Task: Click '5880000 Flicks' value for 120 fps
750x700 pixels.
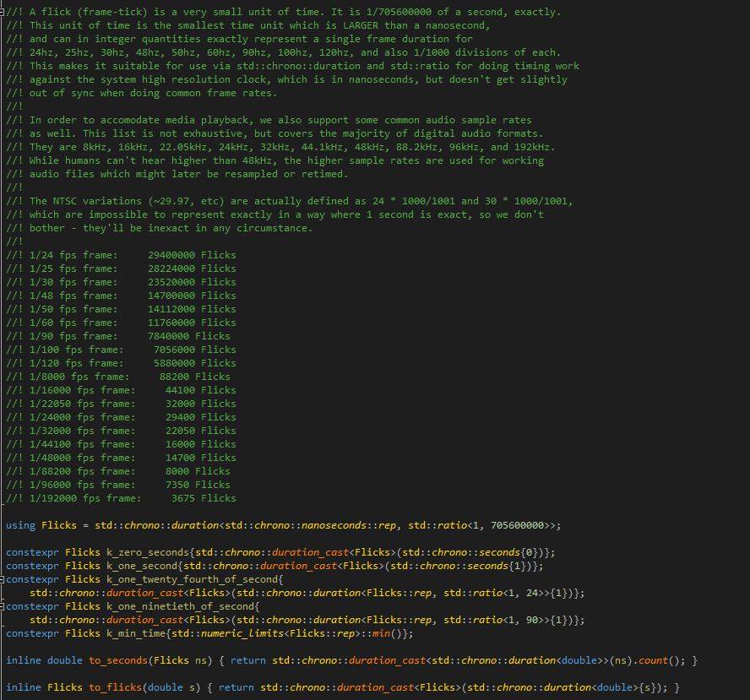Action: [x=195, y=363]
